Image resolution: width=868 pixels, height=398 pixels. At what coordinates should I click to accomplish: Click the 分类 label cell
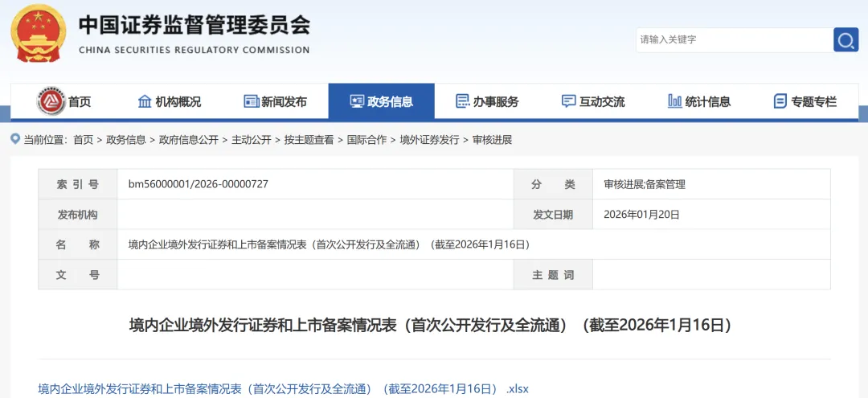tap(553, 184)
